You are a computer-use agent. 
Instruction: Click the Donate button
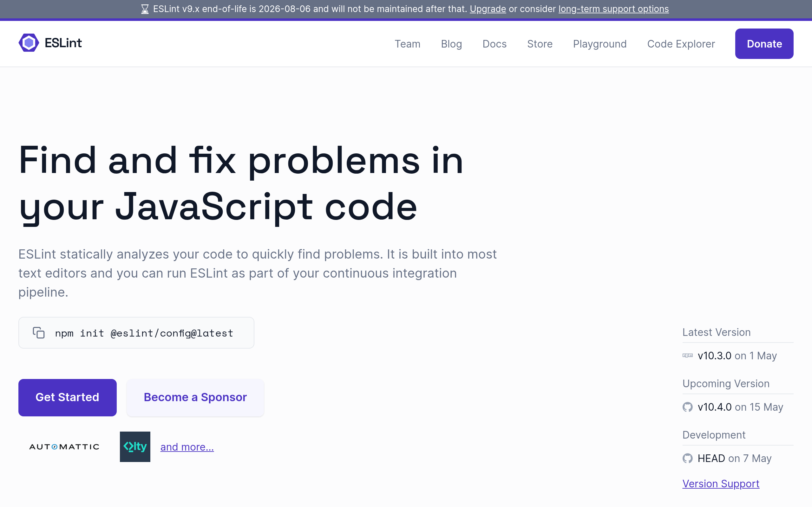(764, 44)
